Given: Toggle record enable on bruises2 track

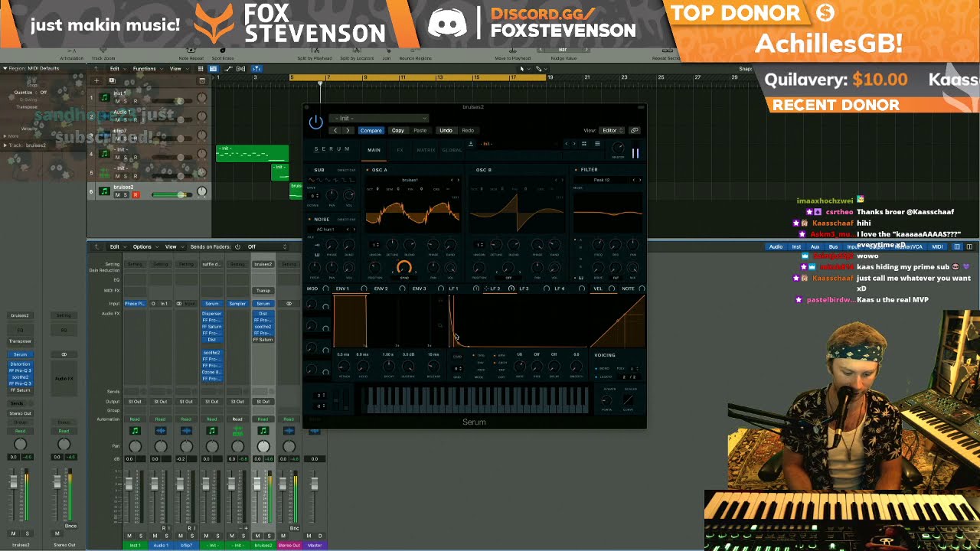Looking at the screenshot, I should click(136, 195).
